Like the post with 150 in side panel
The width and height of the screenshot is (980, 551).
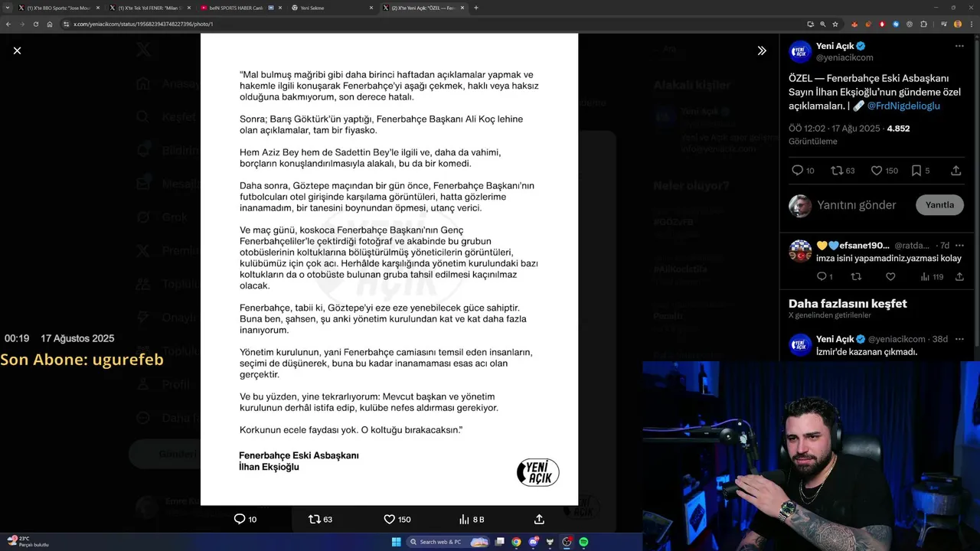[884, 171]
